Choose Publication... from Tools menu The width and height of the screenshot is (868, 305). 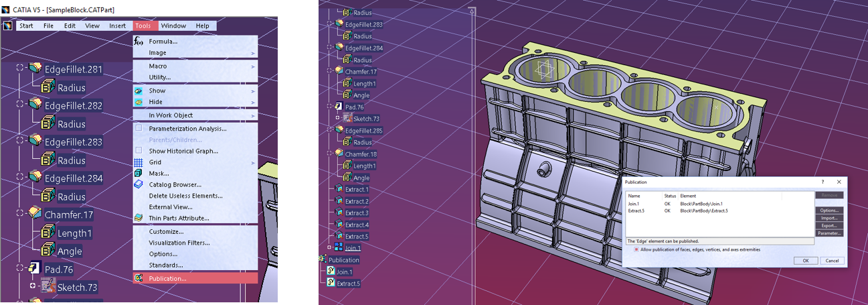click(x=167, y=278)
